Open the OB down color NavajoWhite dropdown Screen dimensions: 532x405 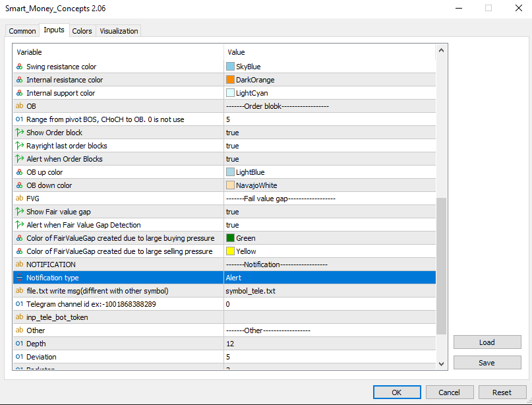(330, 185)
